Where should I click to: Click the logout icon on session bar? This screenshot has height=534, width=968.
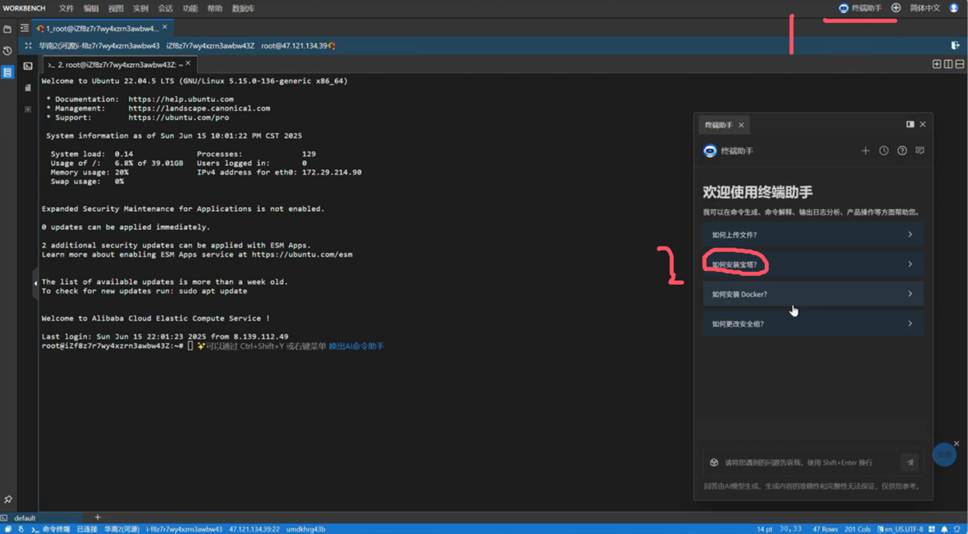pos(955,45)
